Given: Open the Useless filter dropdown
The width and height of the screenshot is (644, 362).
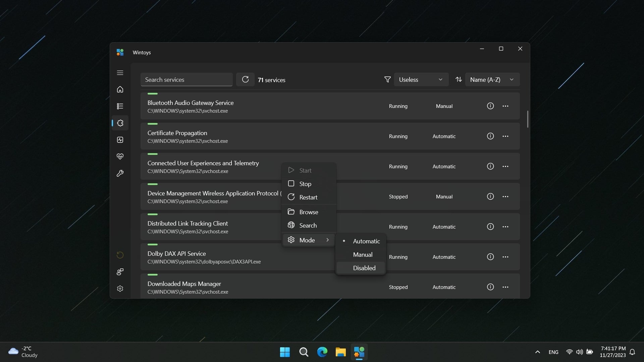Looking at the screenshot, I should tap(421, 79).
